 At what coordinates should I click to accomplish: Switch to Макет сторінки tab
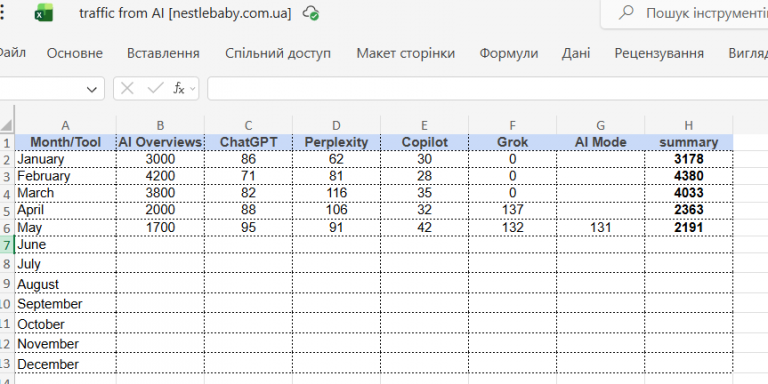click(x=406, y=53)
